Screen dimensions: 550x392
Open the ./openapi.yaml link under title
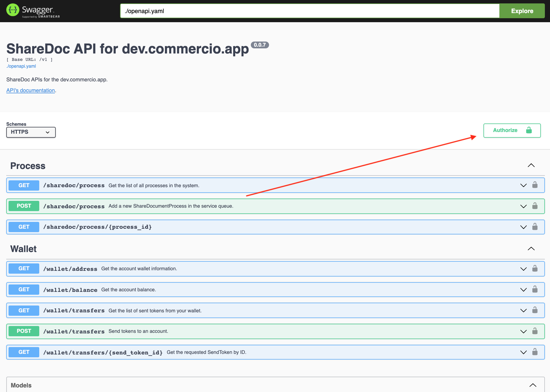coord(21,66)
